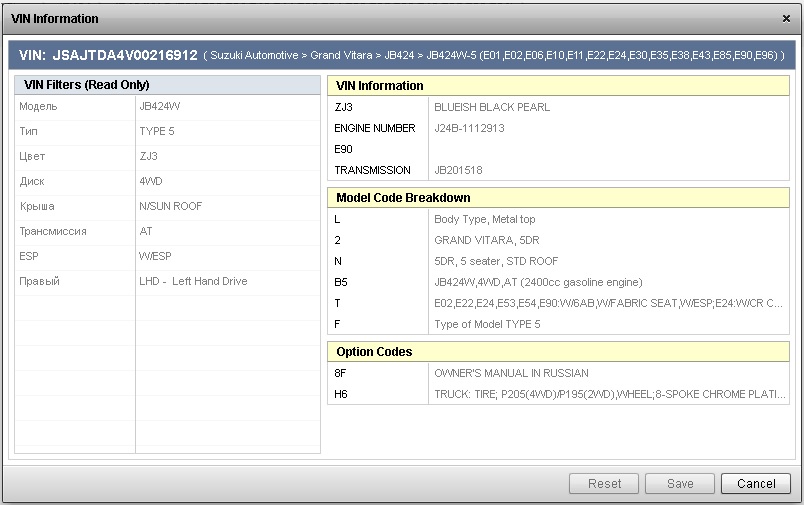Screen dimensions: 804x505
Task: Select the T model code
Action: pyautogui.click(x=337, y=304)
